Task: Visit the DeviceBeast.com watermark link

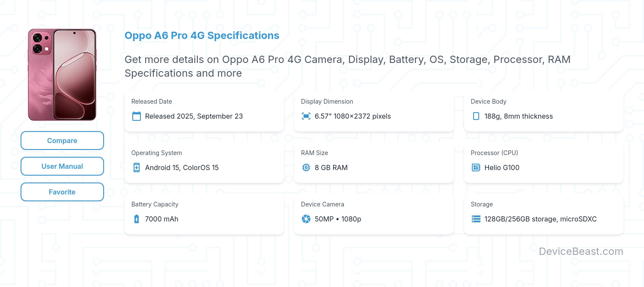Action: pos(581,251)
